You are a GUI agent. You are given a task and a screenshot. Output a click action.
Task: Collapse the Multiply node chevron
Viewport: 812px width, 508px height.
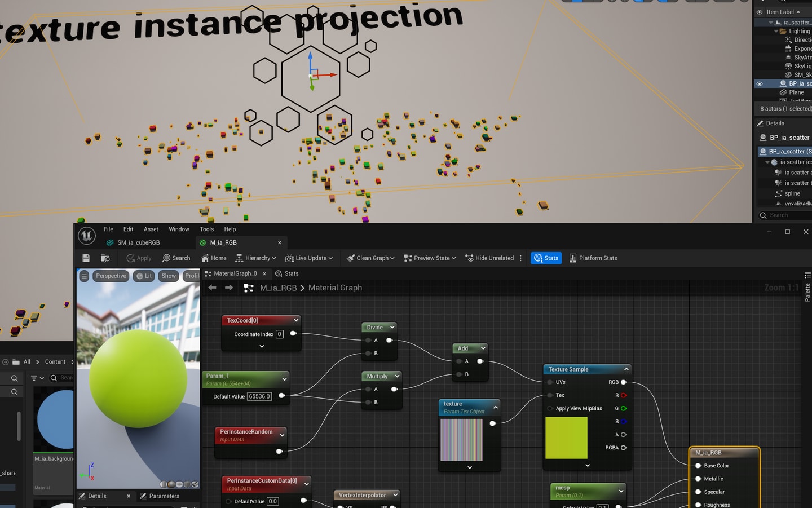pyautogui.click(x=397, y=376)
